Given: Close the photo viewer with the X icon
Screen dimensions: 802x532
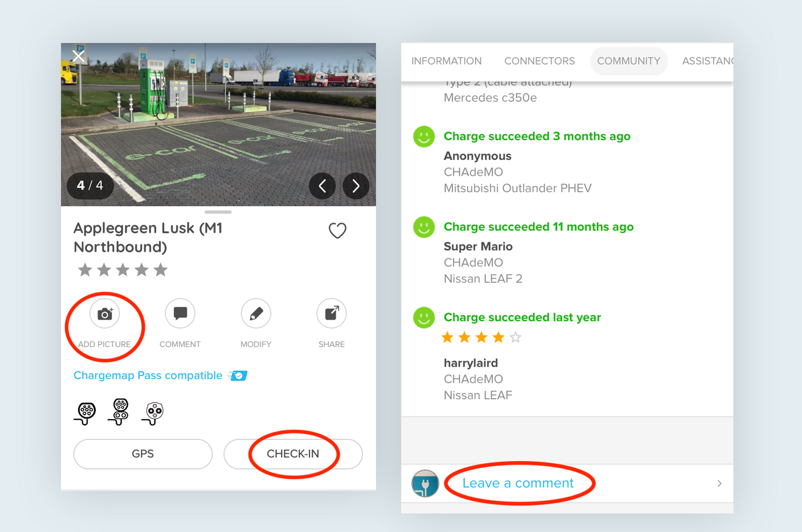Looking at the screenshot, I should pos(79,56).
